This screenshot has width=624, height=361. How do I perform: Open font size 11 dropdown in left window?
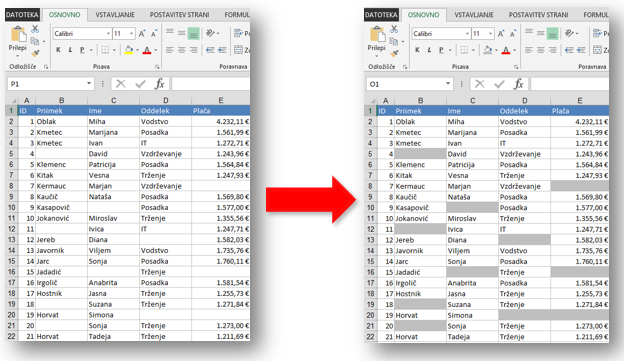tap(132, 34)
